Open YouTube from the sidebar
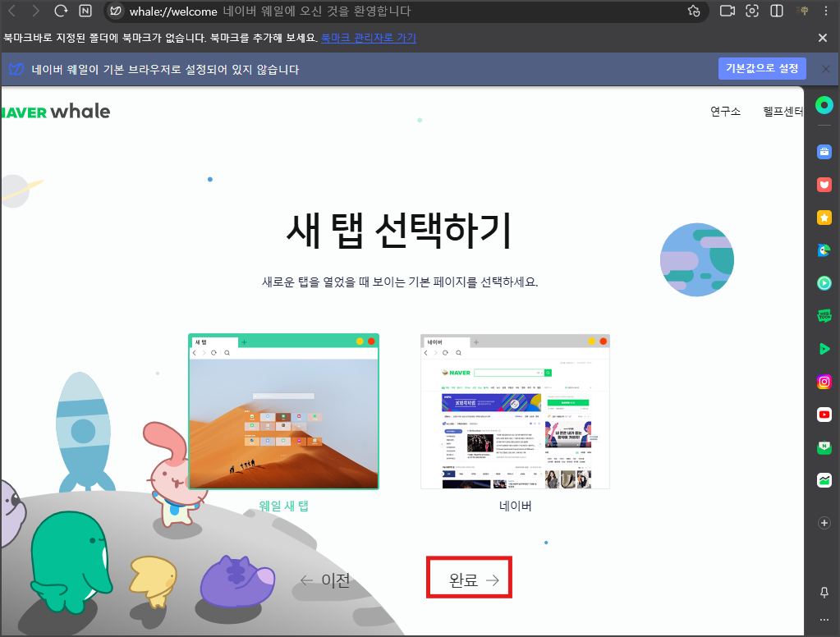Viewport: 840px width, 637px height. pyautogui.click(x=824, y=414)
